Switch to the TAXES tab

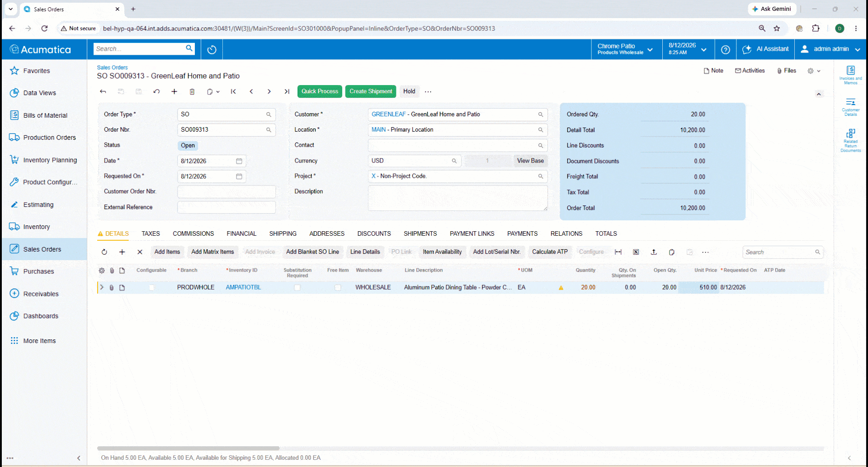[151, 234]
